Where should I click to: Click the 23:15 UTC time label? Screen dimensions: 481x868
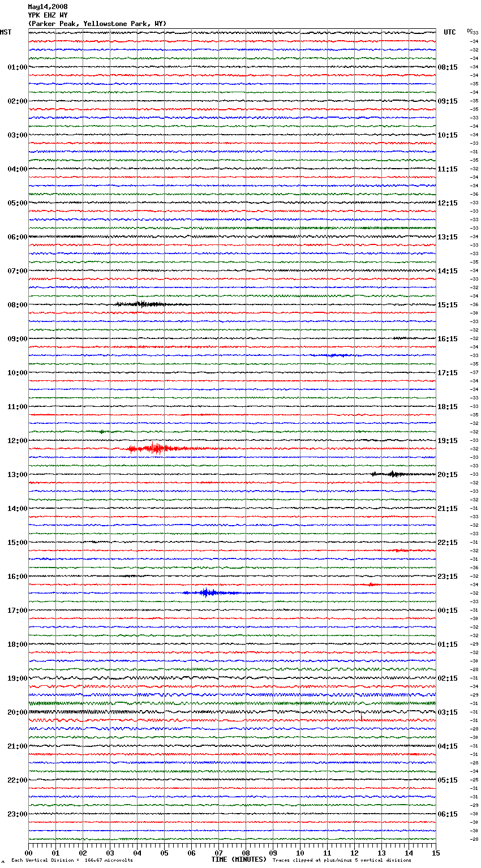(x=448, y=577)
